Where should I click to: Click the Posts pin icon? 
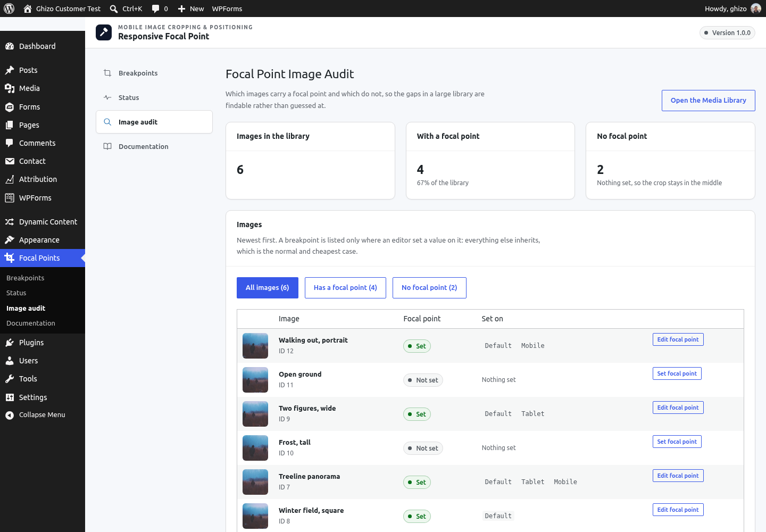click(10, 70)
